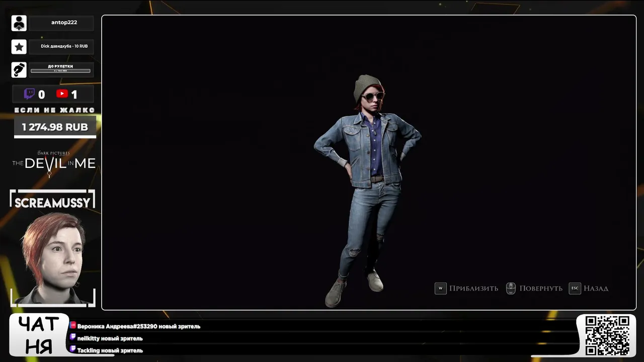This screenshot has height=362, width=644.
Task: Click the Twitch logo in the viewer counter
Action: (30, 94)
